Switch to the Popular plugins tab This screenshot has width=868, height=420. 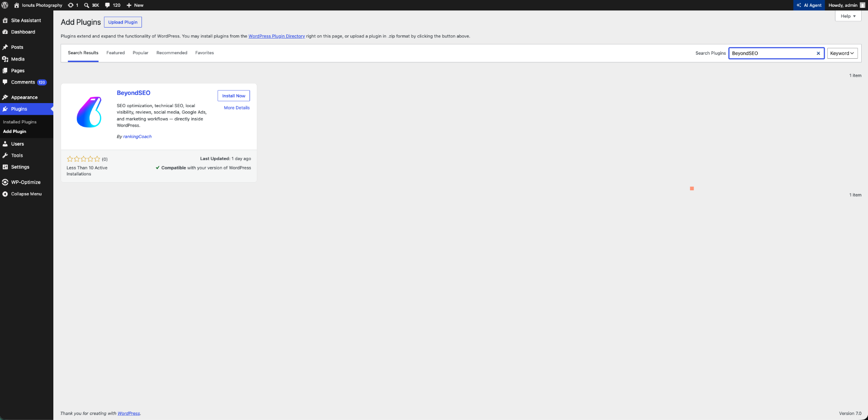click(141, 53)
